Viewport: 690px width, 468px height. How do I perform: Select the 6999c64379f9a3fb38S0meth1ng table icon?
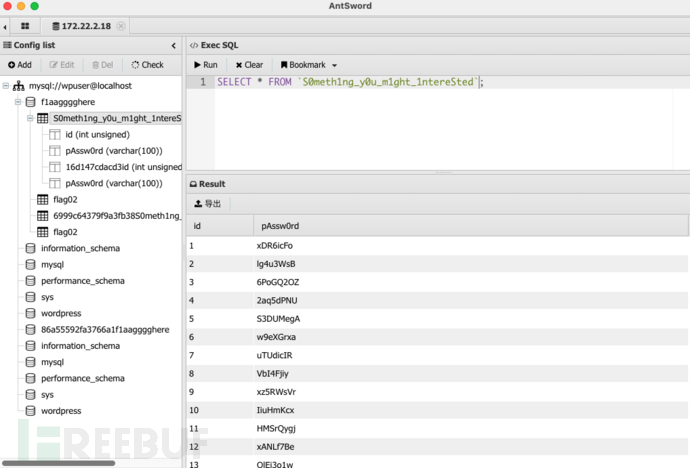pyautogui.click(x=43, y=216)
